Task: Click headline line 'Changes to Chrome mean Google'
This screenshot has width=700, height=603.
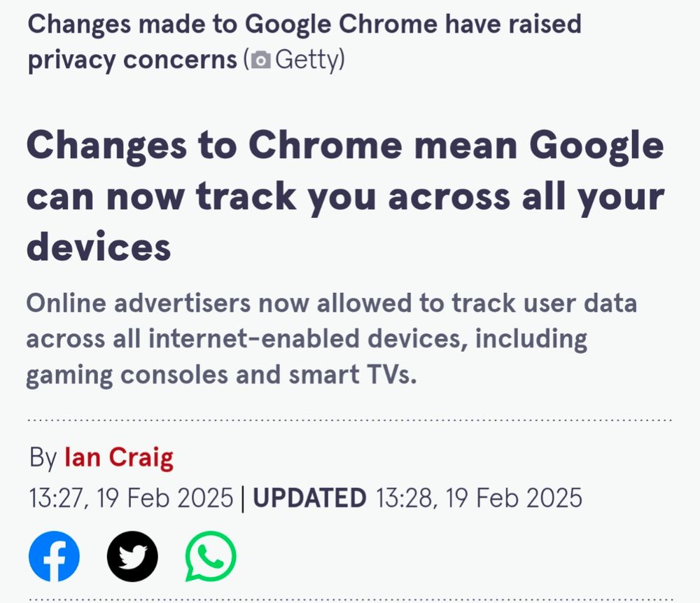Action: pos(345,146)
